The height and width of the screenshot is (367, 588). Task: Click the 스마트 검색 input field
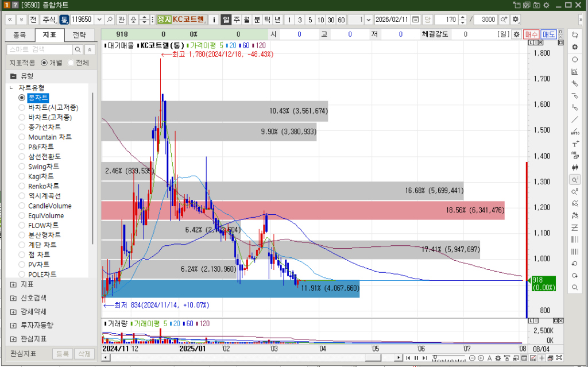point(40,49)
